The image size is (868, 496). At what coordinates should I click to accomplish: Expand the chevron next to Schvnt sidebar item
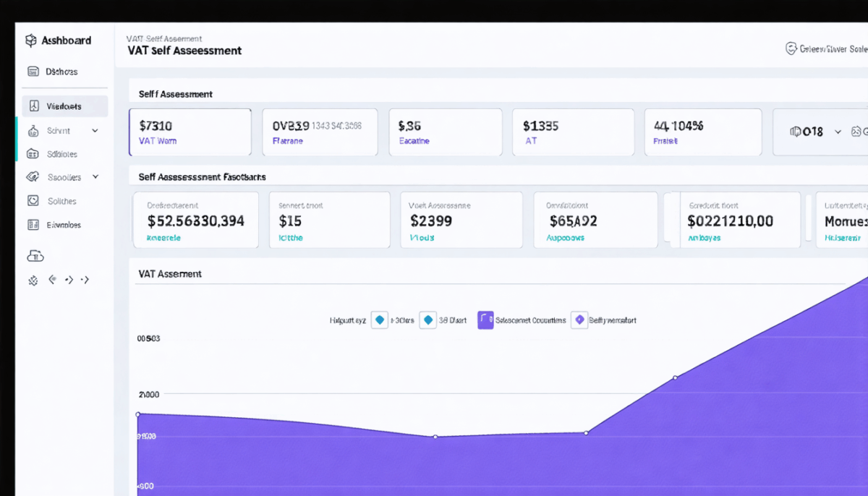pyautogui.click(x=95, y=131)
